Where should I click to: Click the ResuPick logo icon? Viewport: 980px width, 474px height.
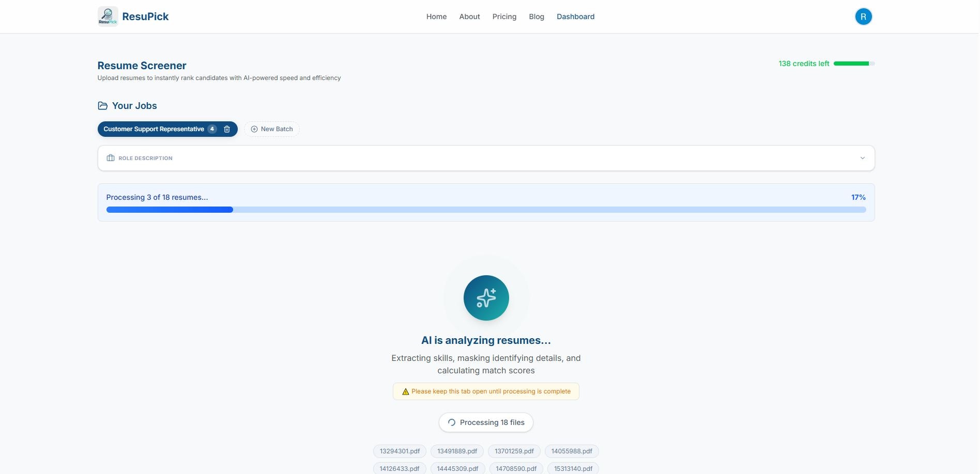tap(108, 16)
